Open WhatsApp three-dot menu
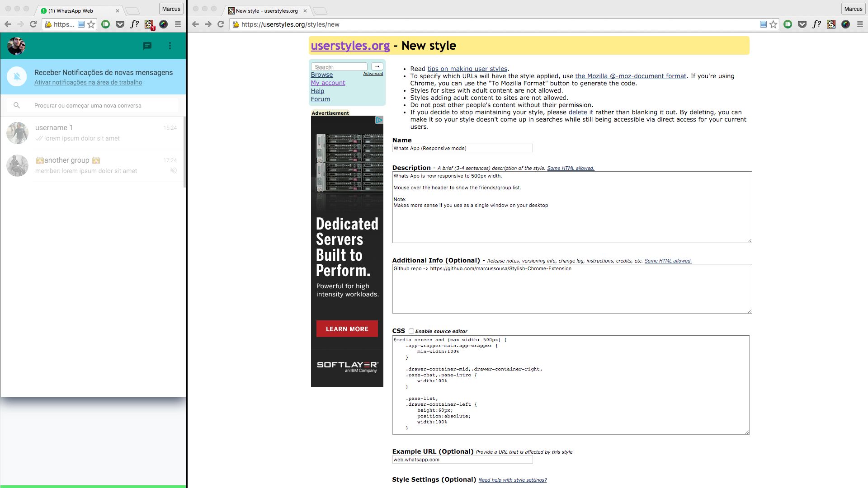Image resolution: width=868 pixels, height=488 pixels. click(170, 46)
